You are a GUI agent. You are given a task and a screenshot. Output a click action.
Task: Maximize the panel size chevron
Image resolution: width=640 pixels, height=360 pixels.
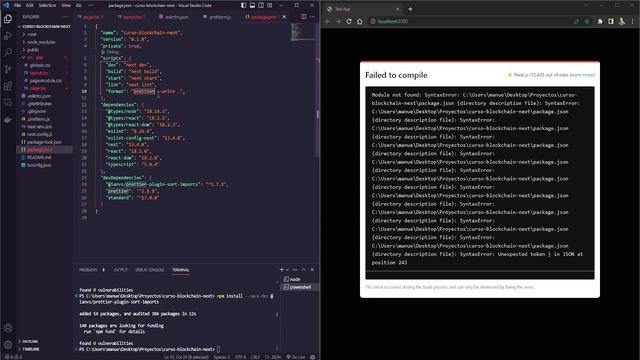pyautogui.click(x=303, y=269)
